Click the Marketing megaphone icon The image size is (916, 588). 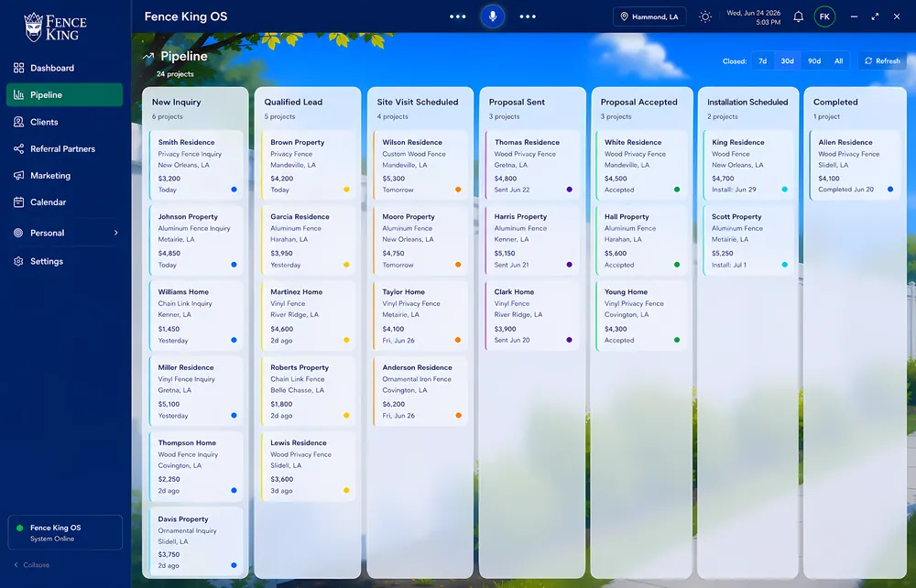click(x=18, y=175)
